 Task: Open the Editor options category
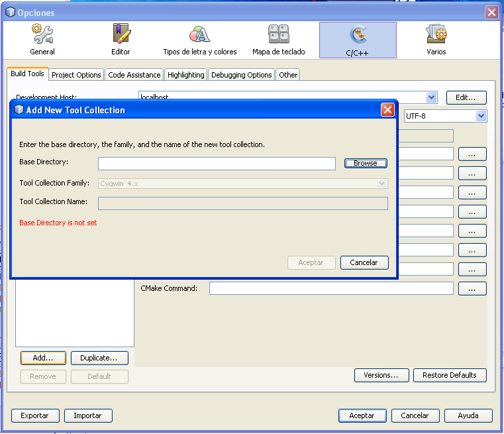[x=121, y=40]
